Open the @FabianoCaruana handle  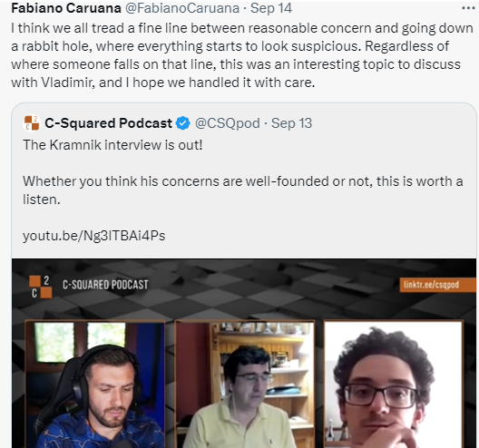182,8
